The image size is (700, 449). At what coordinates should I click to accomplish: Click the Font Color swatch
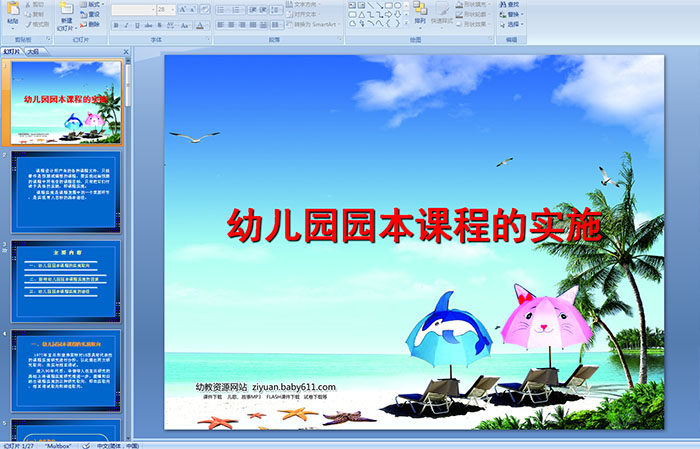coord(200,25)
